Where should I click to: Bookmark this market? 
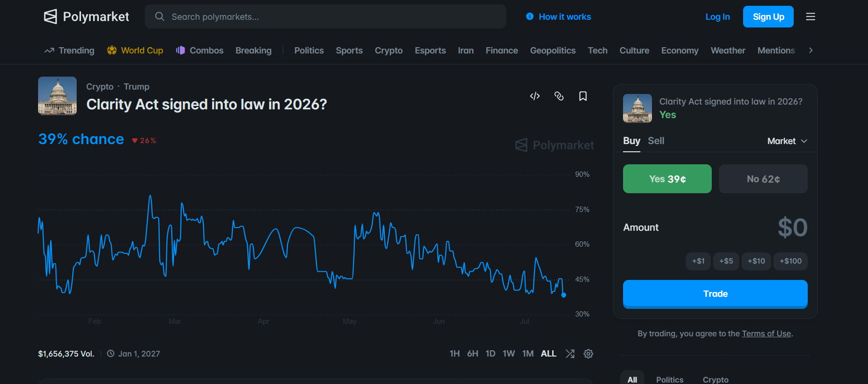tap(583, 96)
